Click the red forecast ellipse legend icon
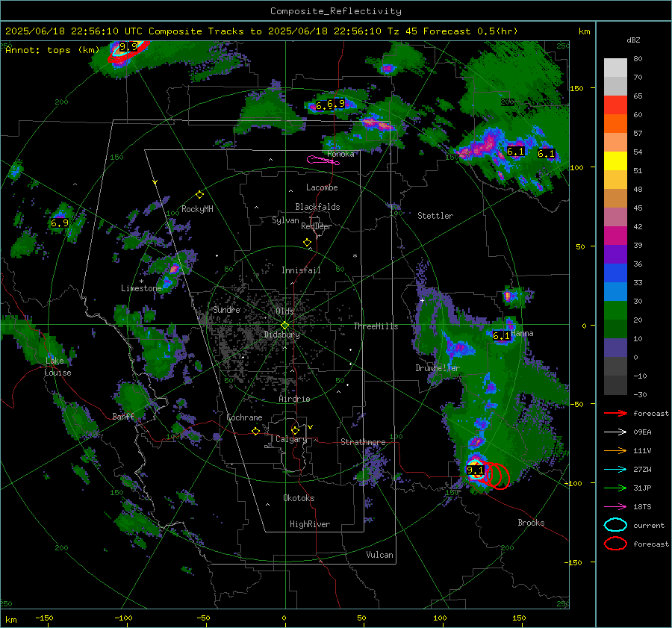This screenshot has height=628, width=672. point(615,544)
